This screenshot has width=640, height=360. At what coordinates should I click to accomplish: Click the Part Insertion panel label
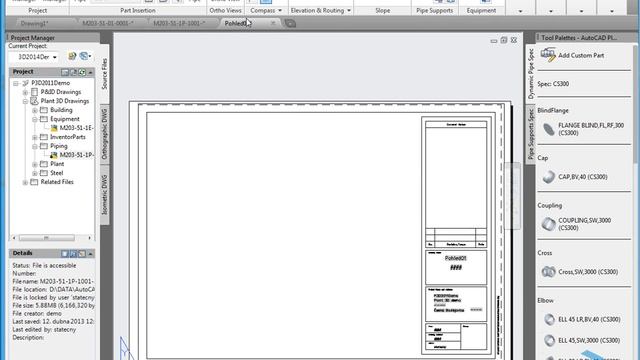coord(138,11)
